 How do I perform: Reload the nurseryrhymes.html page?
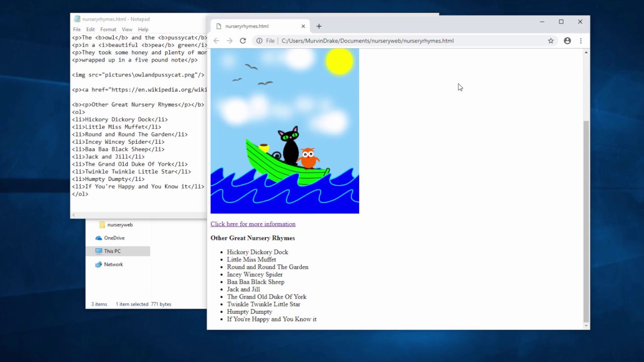243,41
